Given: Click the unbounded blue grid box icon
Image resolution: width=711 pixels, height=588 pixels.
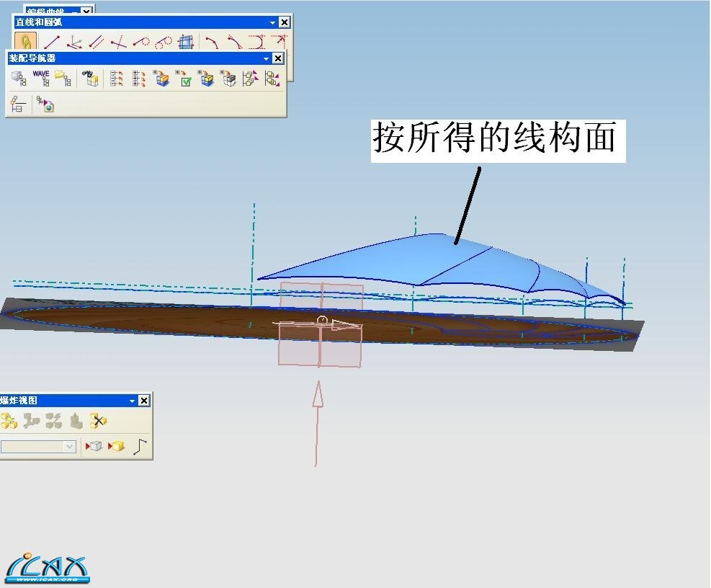Looking at the screenshot, I should coord(185,43).
